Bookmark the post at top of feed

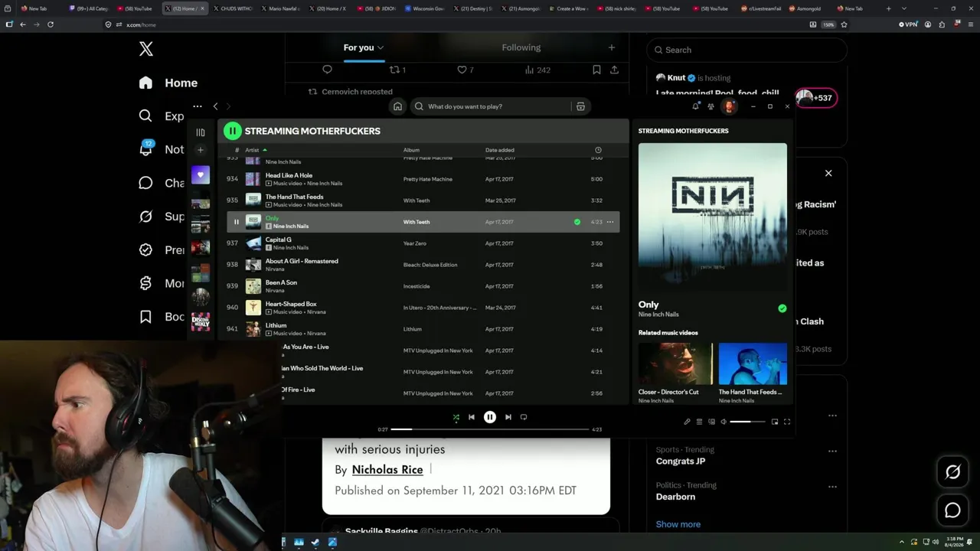[596, 70]
